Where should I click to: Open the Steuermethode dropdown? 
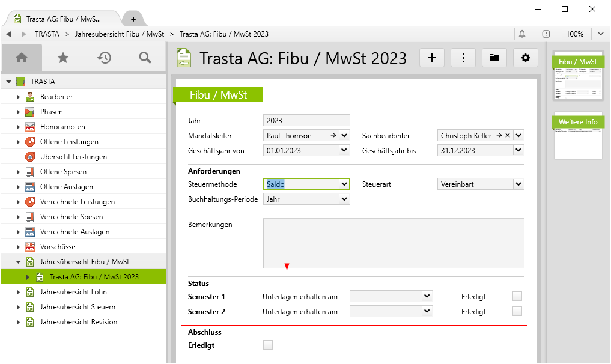(344, 184)
